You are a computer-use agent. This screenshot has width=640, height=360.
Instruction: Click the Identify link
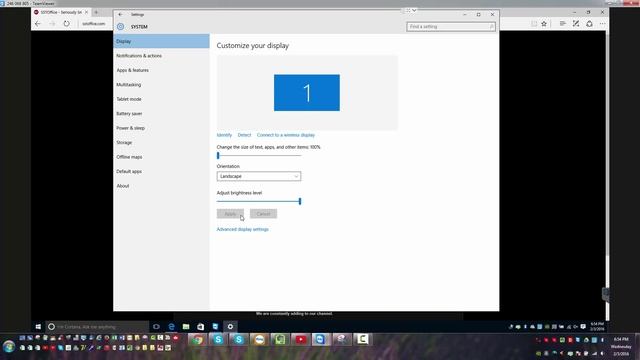click(x=224, y=135)
